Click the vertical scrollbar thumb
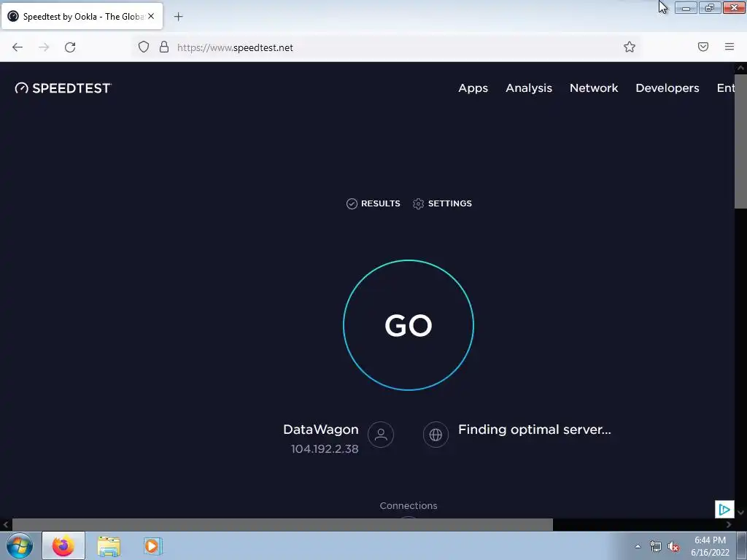The width and height of the screenshot is (747, 560). pyautogui.click(x=740, y=141)
